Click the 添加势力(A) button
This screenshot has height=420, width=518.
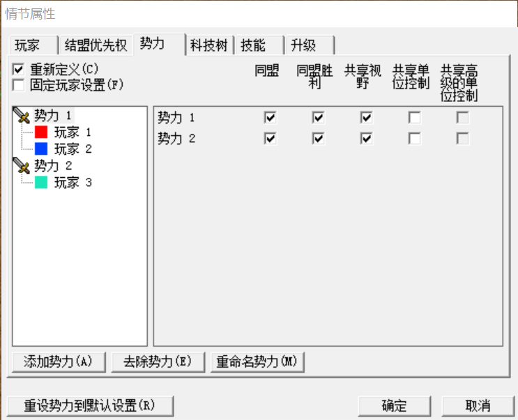coord(59,362)
